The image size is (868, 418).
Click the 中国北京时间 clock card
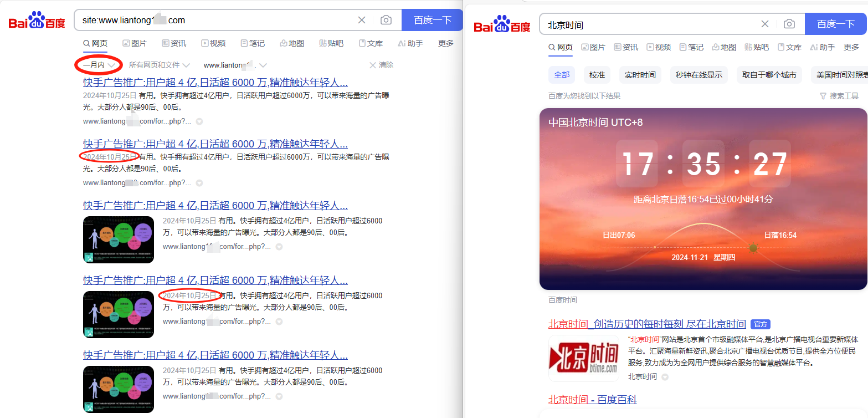point(703,198)
